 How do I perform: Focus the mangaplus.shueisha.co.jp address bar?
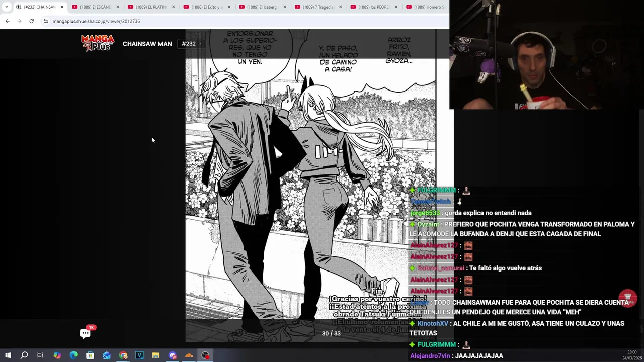tap(244, 21)
